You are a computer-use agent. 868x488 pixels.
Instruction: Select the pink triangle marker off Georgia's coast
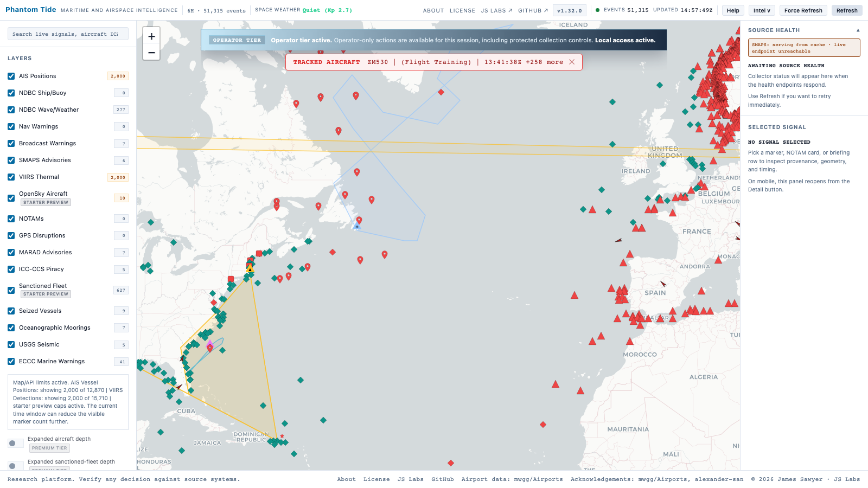(x=210, y=343)
